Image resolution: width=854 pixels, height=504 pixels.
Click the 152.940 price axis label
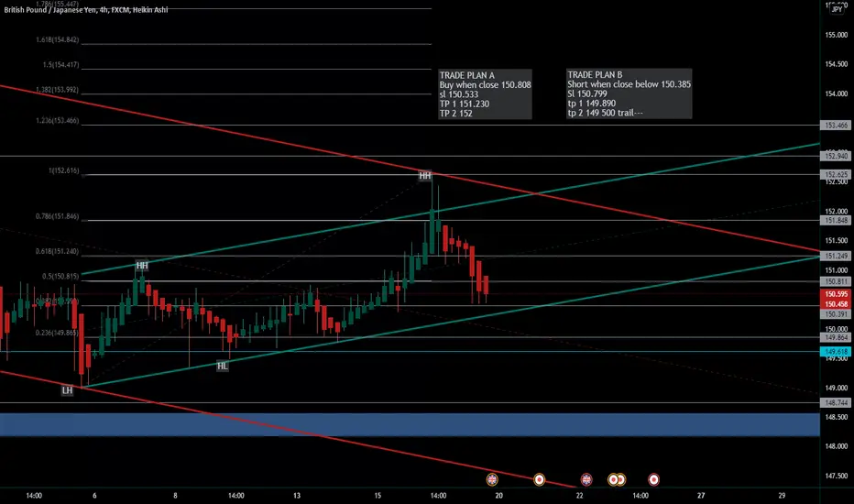point(836,157)
